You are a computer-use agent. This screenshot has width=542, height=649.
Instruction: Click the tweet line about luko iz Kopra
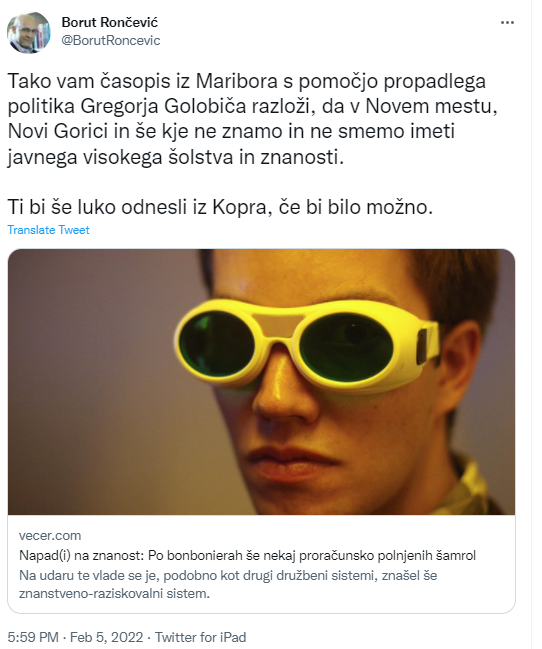tap(220, 207)
